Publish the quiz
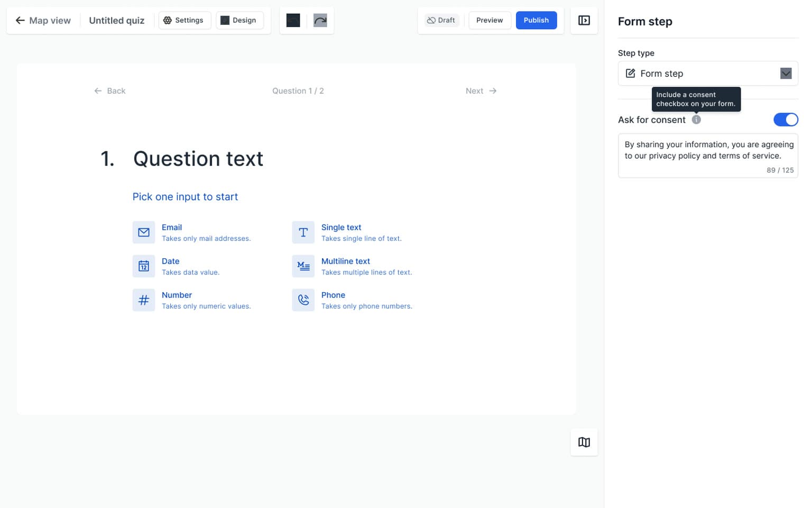This screenshot has width=812, height=508. click(536, 20)
